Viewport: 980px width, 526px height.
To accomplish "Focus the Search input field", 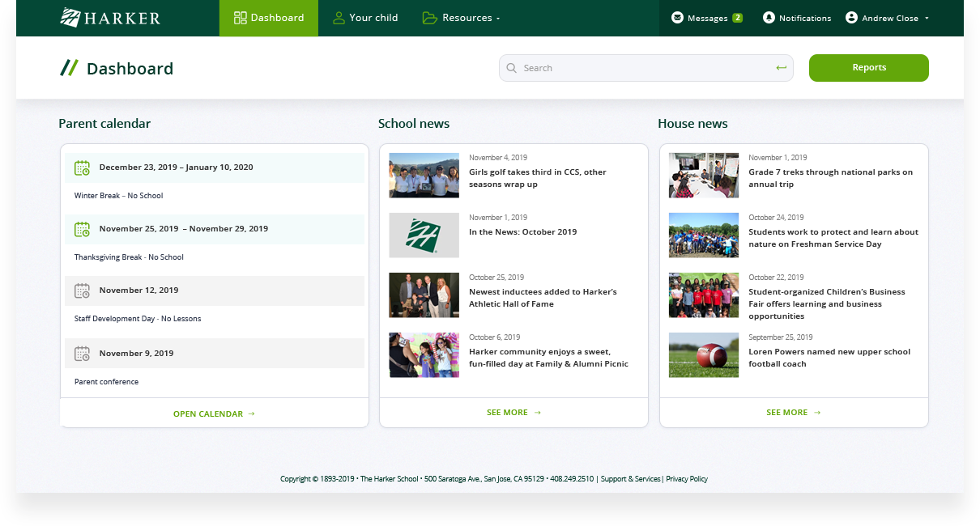I will 646,68.
